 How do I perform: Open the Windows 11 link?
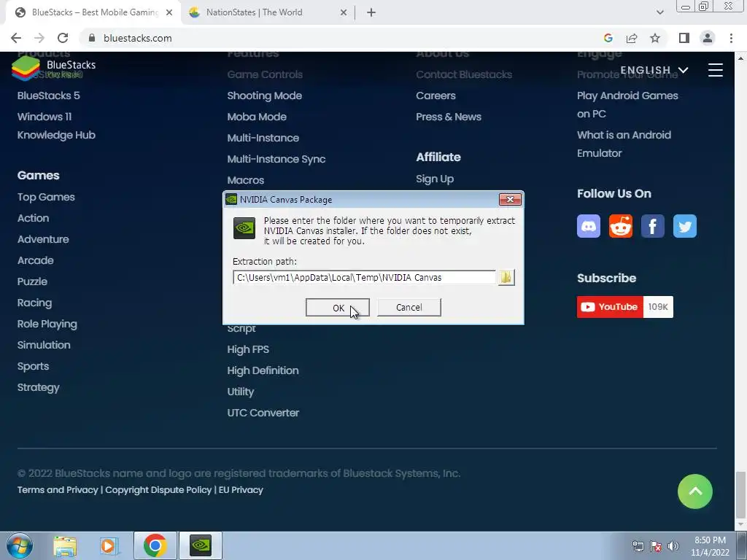[44, 117]
